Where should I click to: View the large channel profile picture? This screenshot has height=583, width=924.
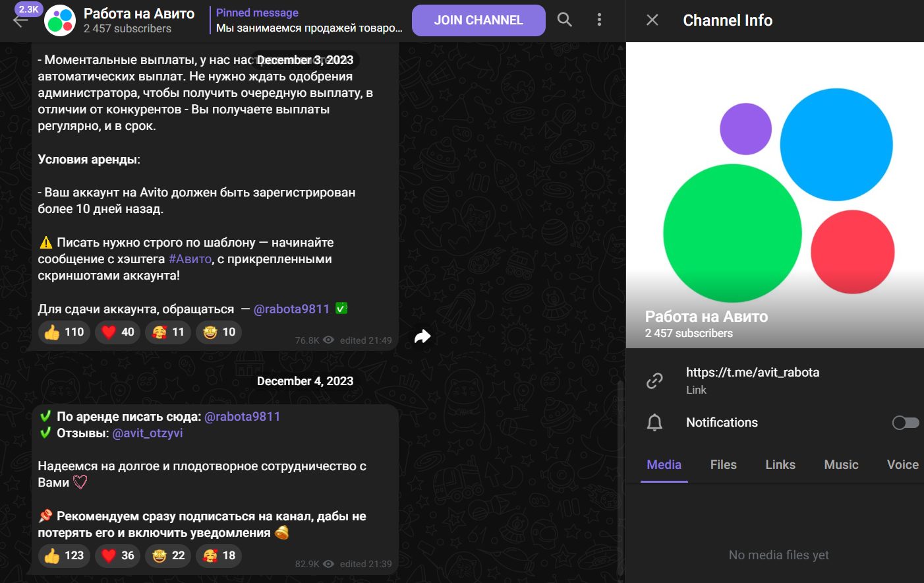point(775,195)
